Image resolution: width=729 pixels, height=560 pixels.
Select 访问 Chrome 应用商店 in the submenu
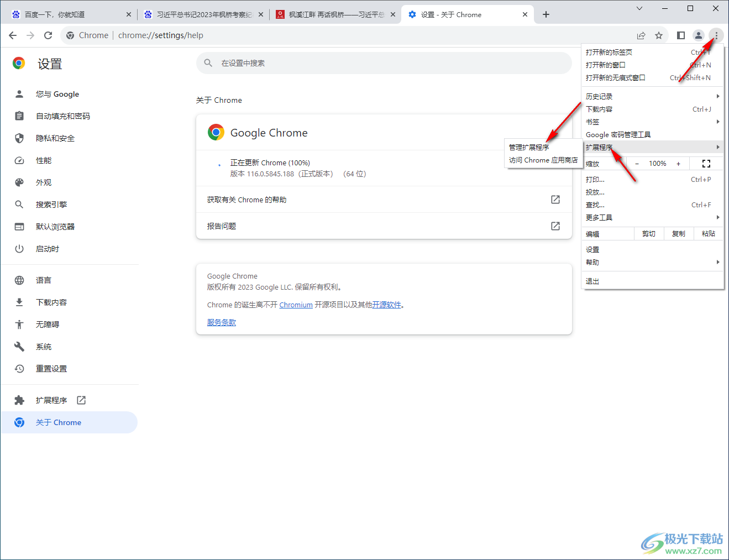click(x=544, y=160)
